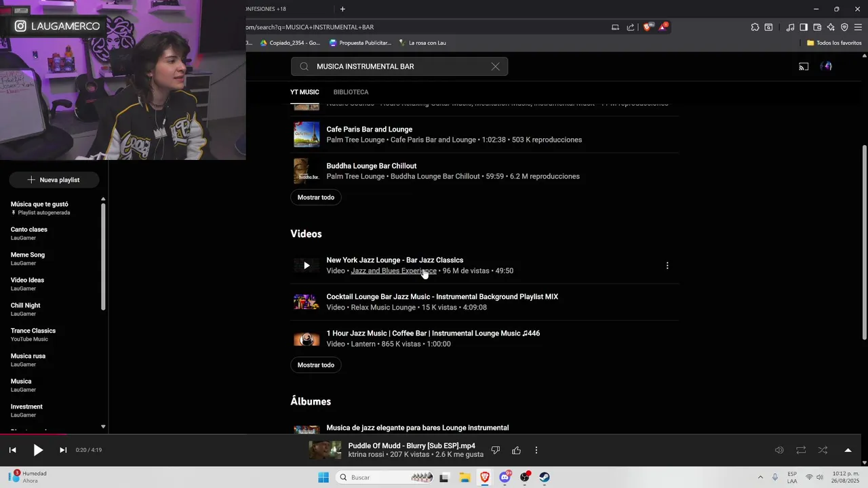Open the Brave playlist music note icon
This screenshot has height=488, width=868.
click(790, 27)
